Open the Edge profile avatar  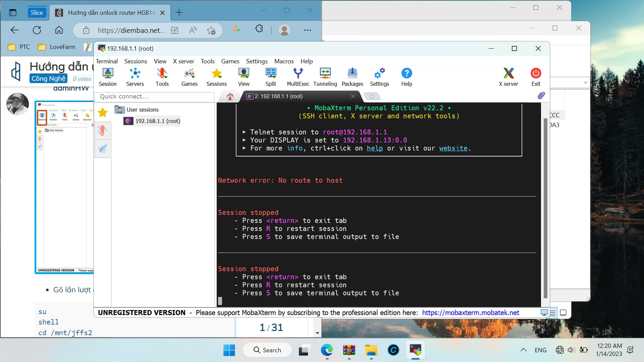click(x=284, y=30)
